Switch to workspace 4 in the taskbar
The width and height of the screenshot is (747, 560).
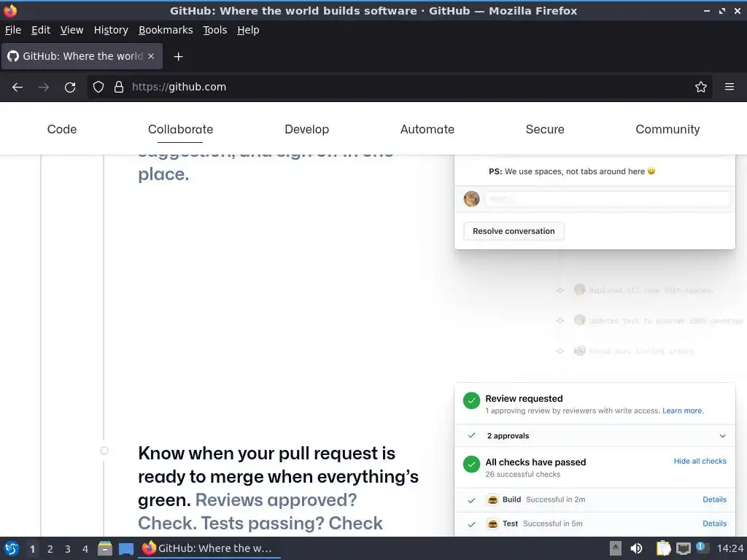85,549
